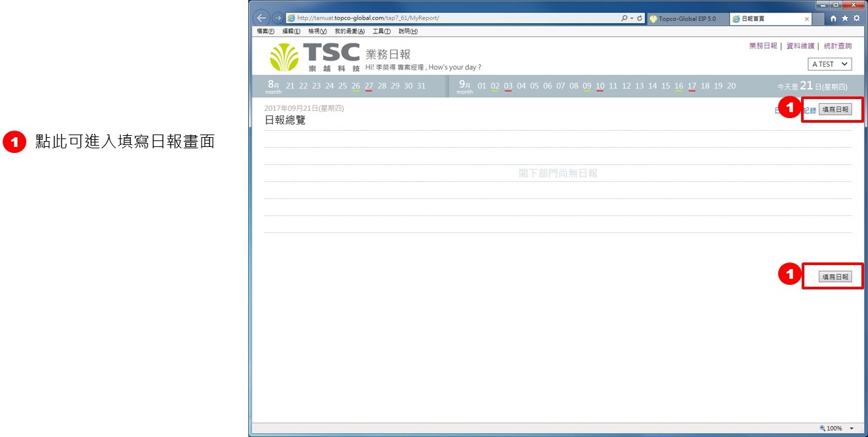Open favorites with the star icon
This screenshot has height=437, width=868.
pyautogui.click(x=845, y=18)
